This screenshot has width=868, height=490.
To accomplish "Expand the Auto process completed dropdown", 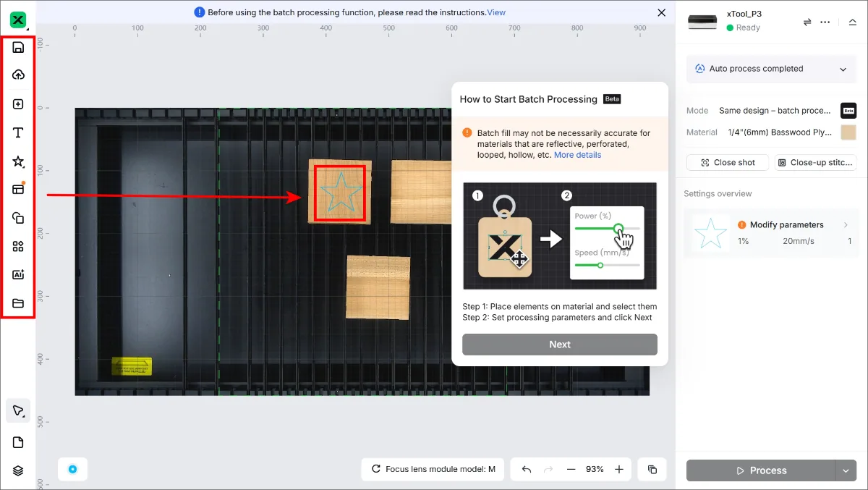I will [771, 69].
